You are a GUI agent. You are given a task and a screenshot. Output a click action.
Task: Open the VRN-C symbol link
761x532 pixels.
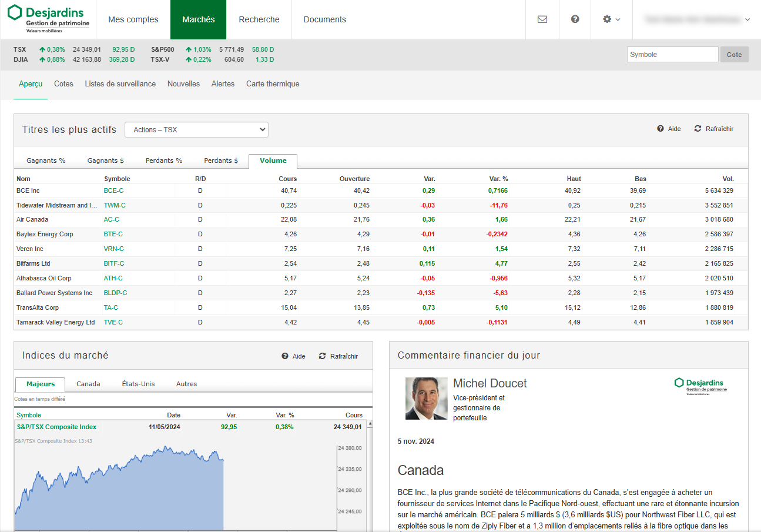114,249
